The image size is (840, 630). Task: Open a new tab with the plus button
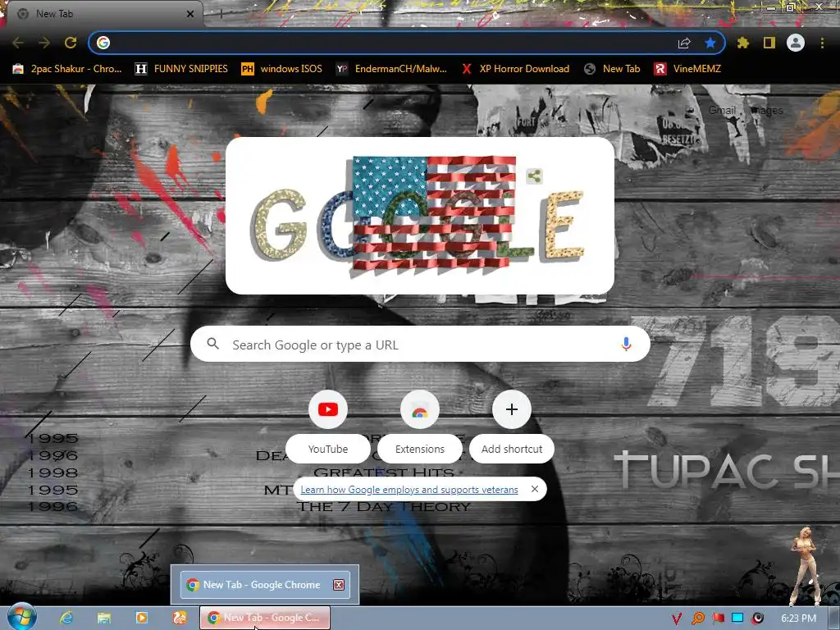click(x=221, y=15)
